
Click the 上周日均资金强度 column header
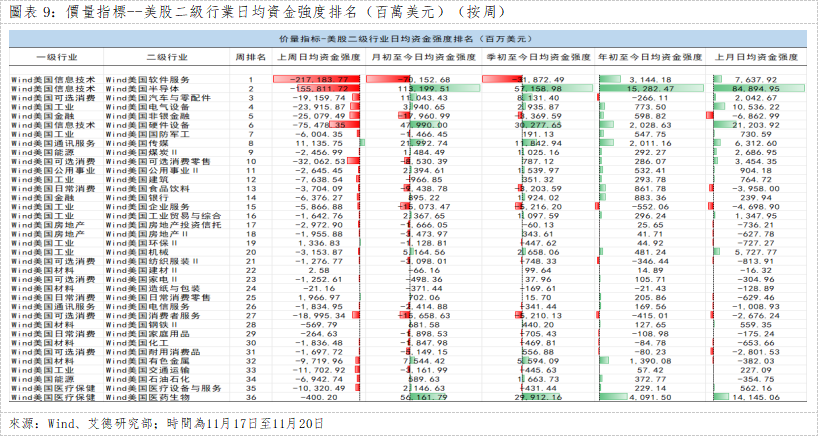pos(318,57)
